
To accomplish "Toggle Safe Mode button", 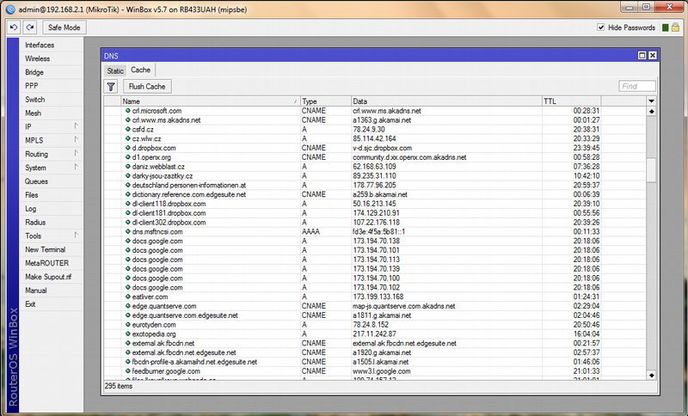I will [64, 28].
